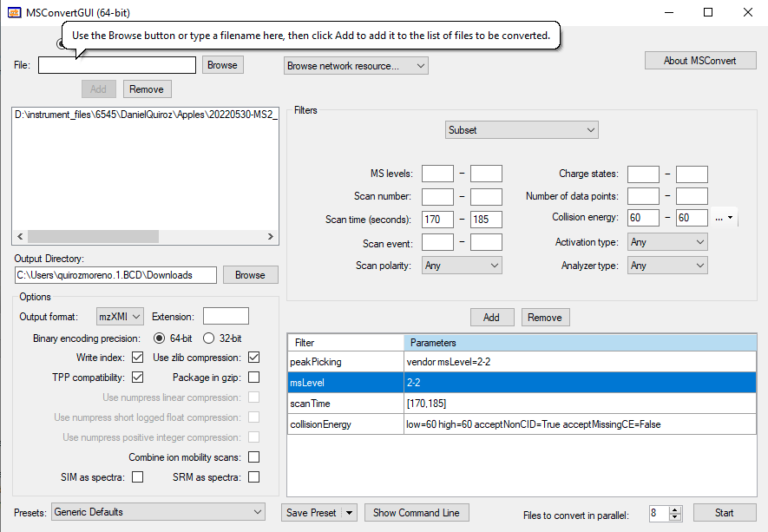Click 'vendor msLevel=2-2' parameters cell
Viewport: 768px width, 532px height.
[x=581, y=362]
